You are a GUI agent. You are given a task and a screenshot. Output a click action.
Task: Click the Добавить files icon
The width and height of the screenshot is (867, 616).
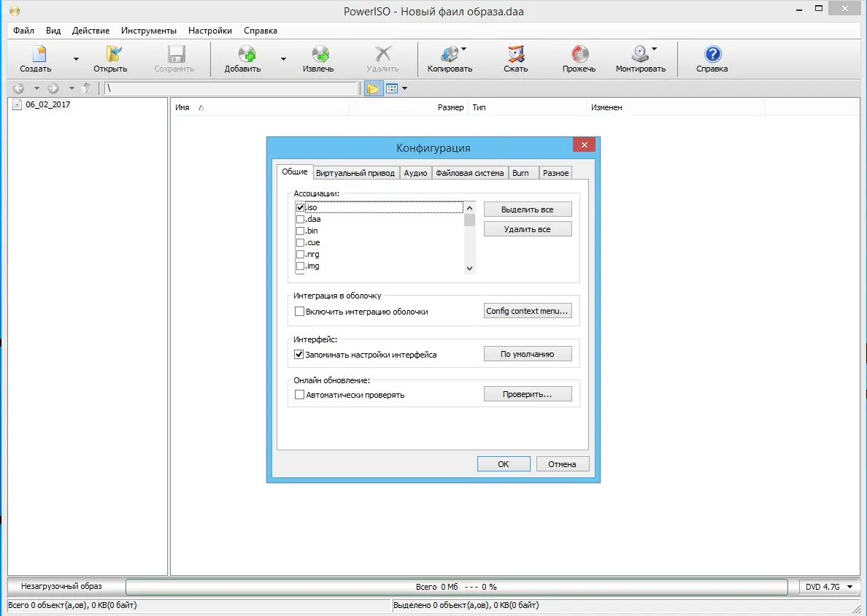(246, 54)
